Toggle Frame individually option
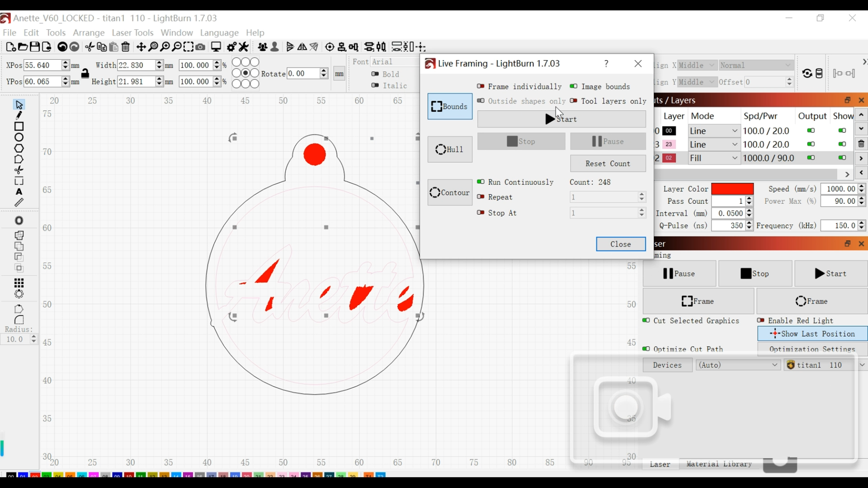This screenshot has height=488, width=868. pyautogui.click(x=481, y=86)
